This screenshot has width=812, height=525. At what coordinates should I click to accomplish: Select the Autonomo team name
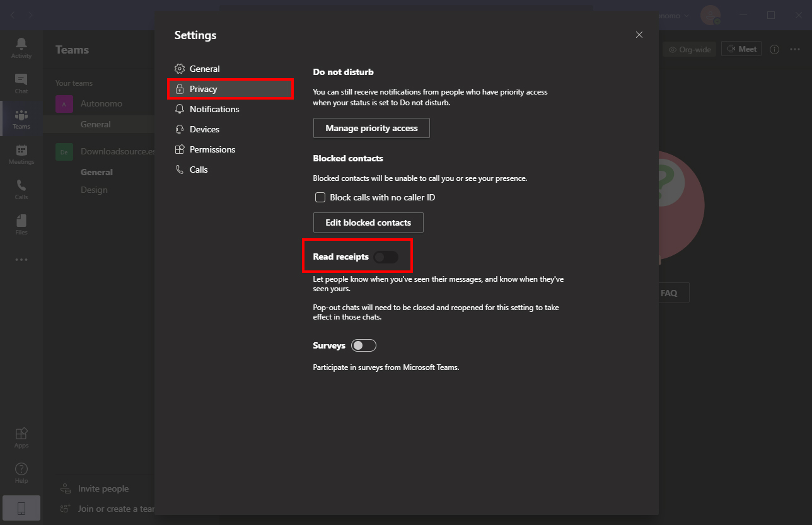pos(101,103)
